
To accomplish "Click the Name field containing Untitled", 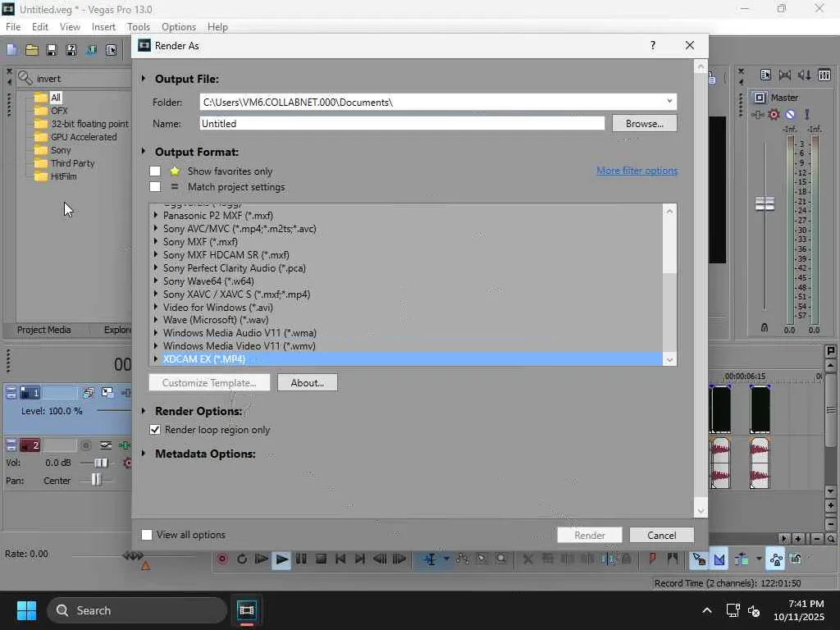I will pos(402,123).
